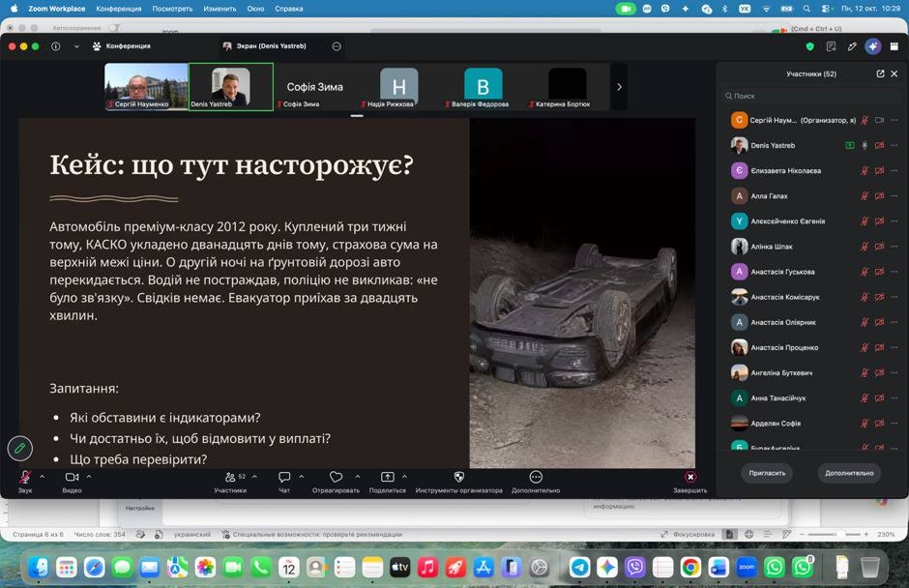Image resolution: width=909 pixels, height=588 pixels.
Task: Toggle Denis Yastreb's microphone in participants list
Action: pos(865,146)
